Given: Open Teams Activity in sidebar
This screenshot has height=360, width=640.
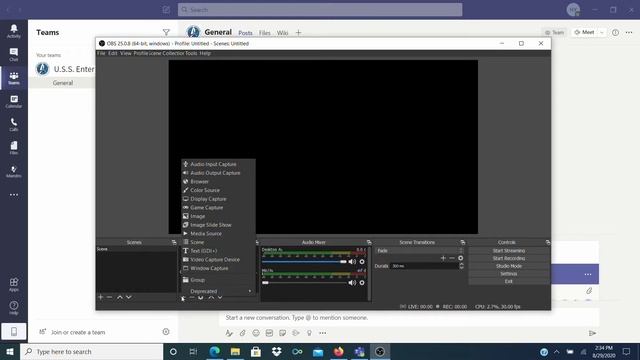Looking at the screenshot, I should 14,31.
